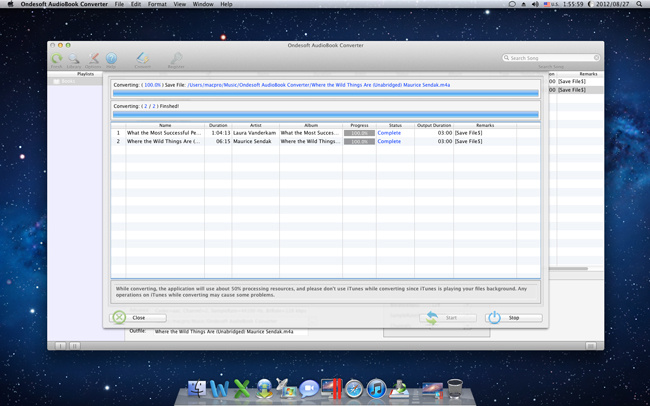Image resolution: width=650 pixels, height=406 pixels.
Task: Open the Format menu
Action: [x=157, y=4]
